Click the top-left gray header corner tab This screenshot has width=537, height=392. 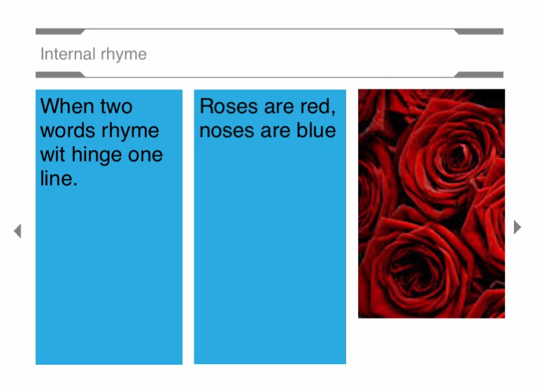click(x=58, y=31)
